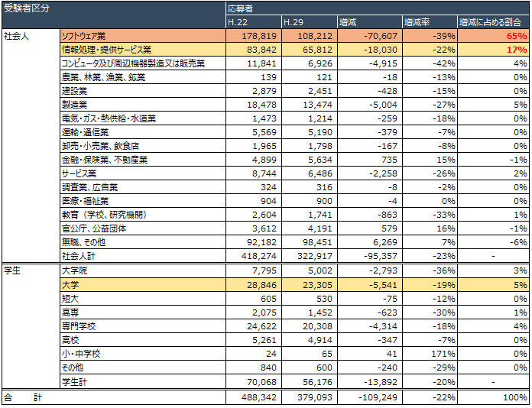Viewport: 532px width, 408px height.
Task: Click the 医療・福祉業 label
Action: [85, 201]
